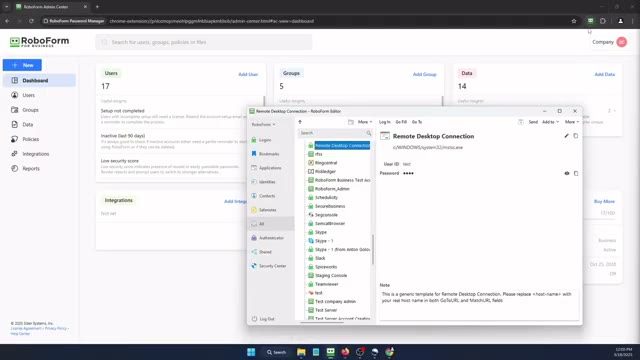The image size is (640, 360).
Task: Switch to RoboForm Admin Center browser tab
Action: [x=51, y=7]
